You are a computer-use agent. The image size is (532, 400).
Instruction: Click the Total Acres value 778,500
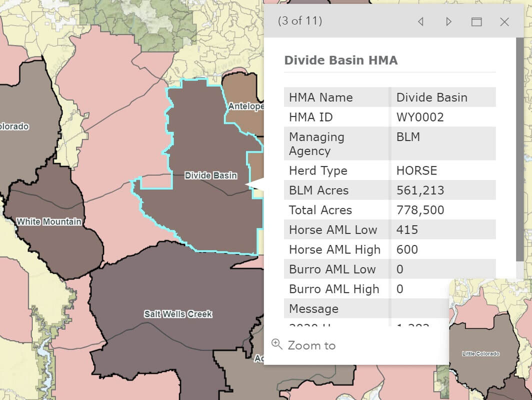[420, 210]
